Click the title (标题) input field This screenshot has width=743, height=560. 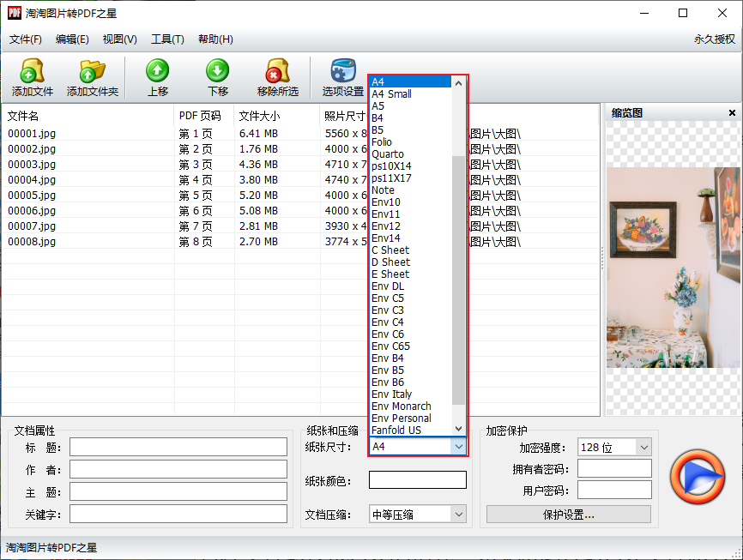[178, 447]
